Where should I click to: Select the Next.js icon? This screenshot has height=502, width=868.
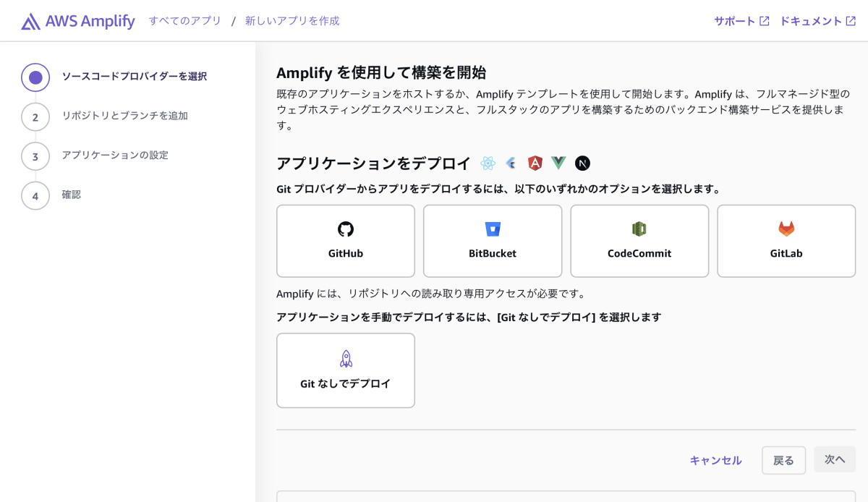[582, 163]
